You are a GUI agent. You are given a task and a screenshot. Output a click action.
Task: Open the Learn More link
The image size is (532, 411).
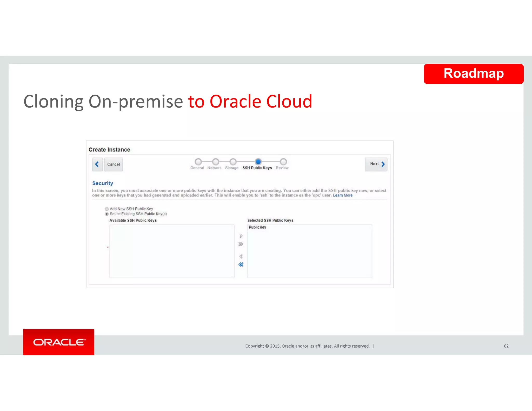(343, 195)
